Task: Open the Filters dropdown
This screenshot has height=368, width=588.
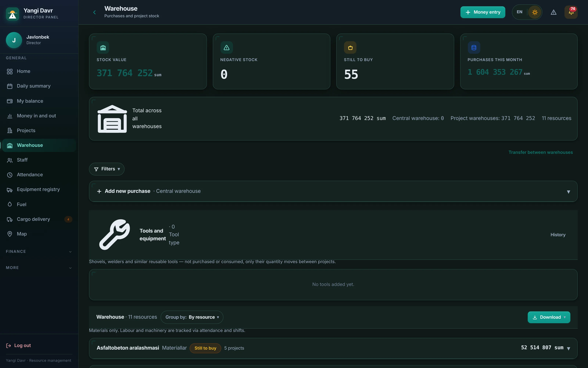Action: [x=107, y=169]
